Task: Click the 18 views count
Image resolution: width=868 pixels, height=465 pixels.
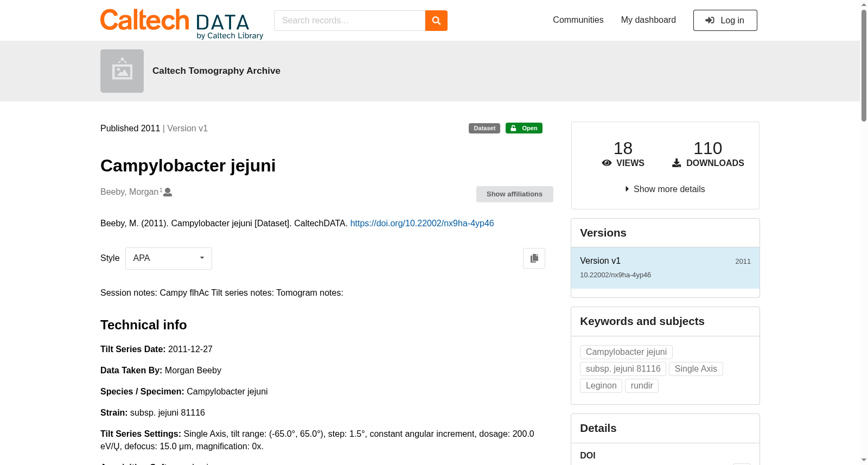Action: click(623, 148)
